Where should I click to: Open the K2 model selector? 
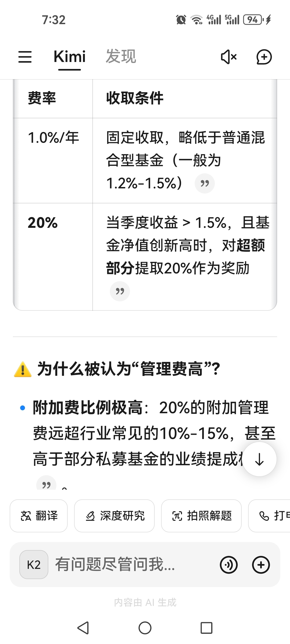coord(34,565)
